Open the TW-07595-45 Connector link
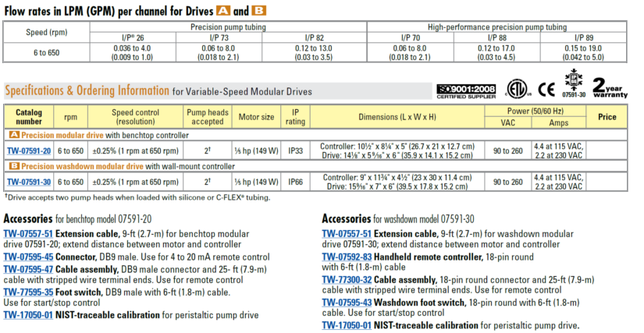The height and width of the screenshot is (333, 644). (28, 257)
